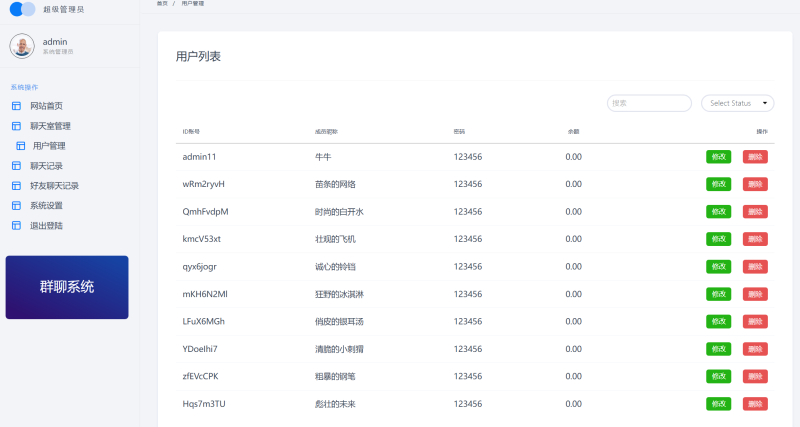Image resolution: width=800 pixels, height=427 pixels.
Task: Open the 系统设置 menu item
Action: [x=46, y=206]
